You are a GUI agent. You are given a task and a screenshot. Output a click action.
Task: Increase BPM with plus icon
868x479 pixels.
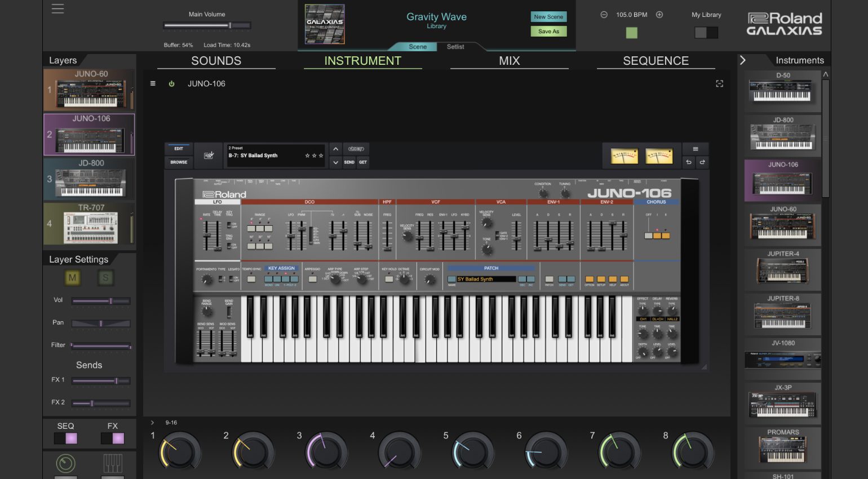[x=659, y=15]
